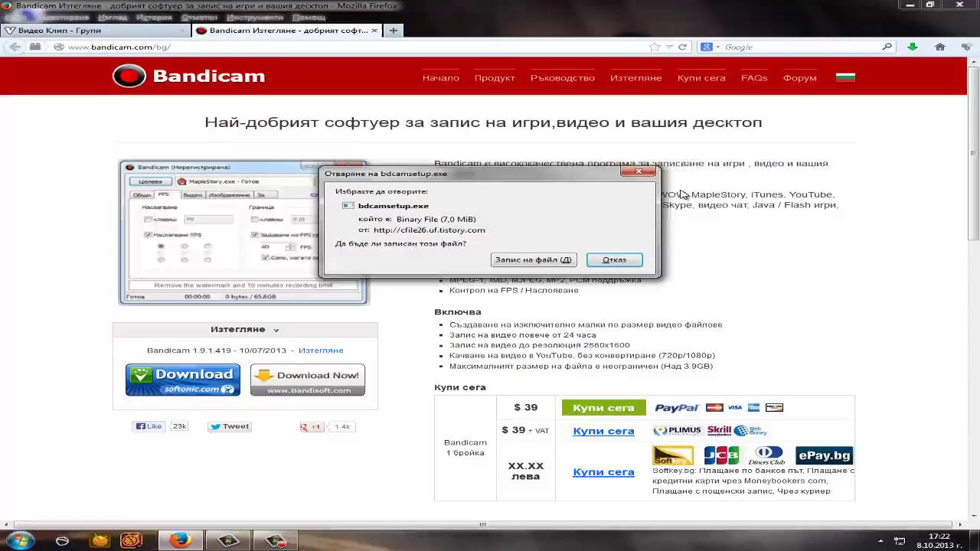Click in the Google search field
980x551 pixels.
(800, 47)
